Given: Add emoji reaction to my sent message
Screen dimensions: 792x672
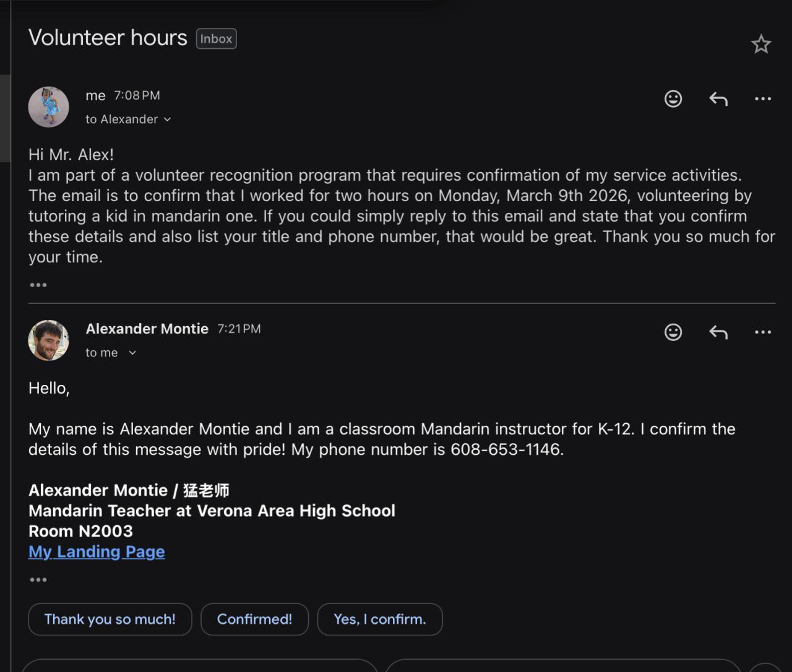Looking at the screenshot, I should 673,99.
